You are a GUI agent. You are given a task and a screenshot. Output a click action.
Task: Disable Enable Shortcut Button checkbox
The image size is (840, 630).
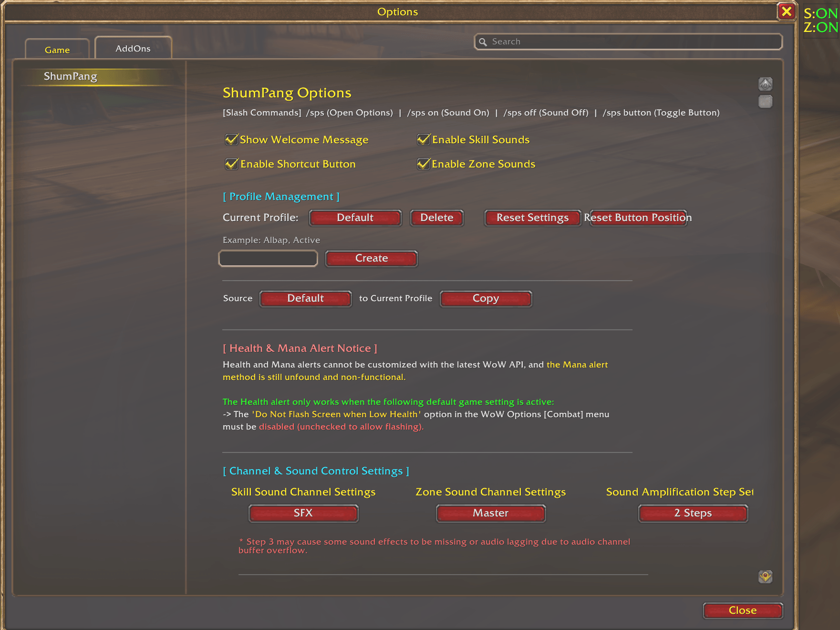click(232, 164)
